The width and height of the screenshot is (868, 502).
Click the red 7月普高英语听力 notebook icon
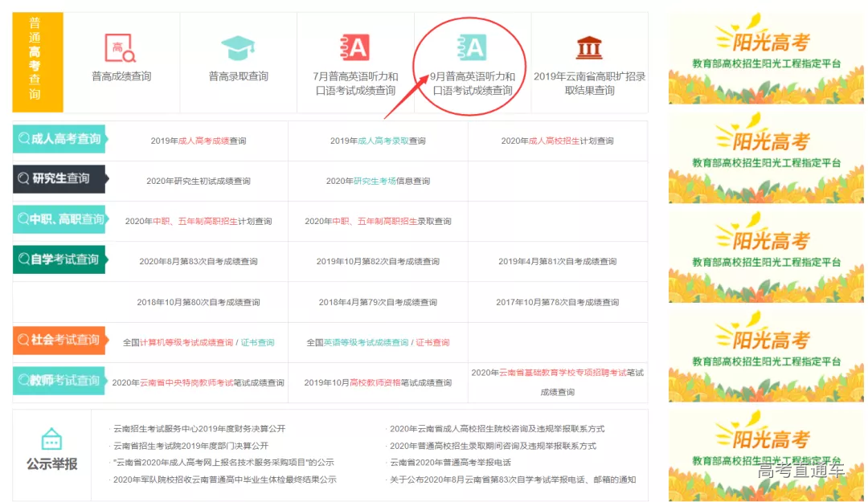click(354, 48)
